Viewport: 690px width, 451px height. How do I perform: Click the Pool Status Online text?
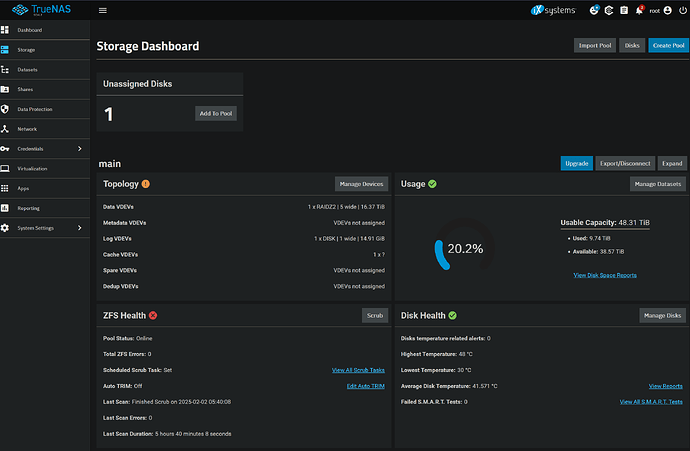[x=128, y=338]
